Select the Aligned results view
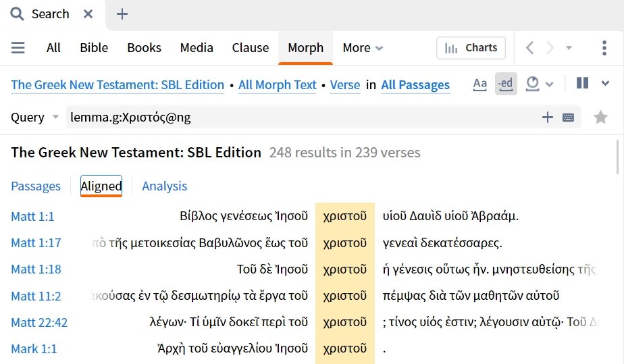624x364 pixels. 101,186
